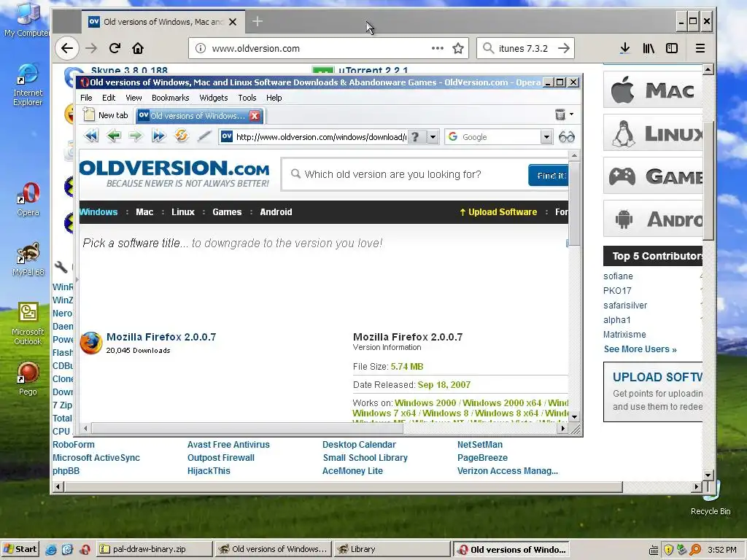Open page actions three-dot menu
This screenshot has width=747, height=560.
[438, 48]
